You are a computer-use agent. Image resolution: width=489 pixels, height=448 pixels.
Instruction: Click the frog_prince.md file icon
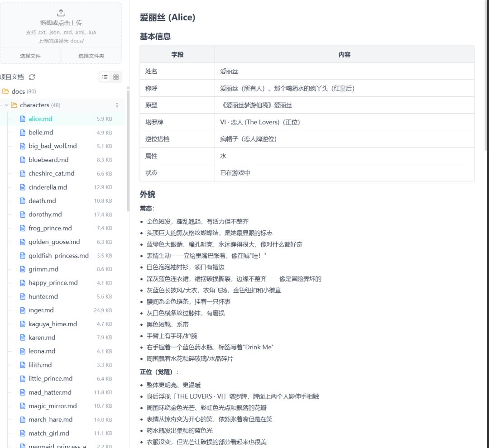coord(23,228)
